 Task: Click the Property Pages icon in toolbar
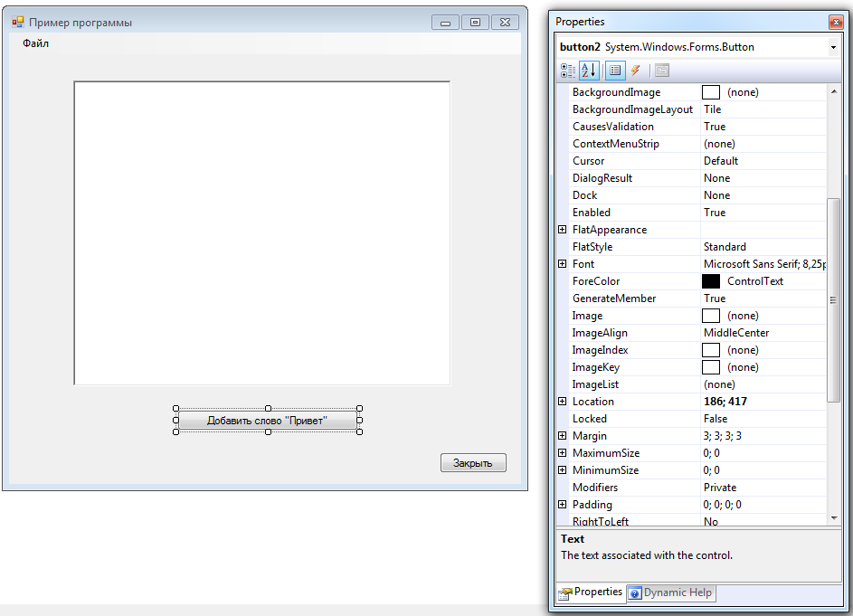point(662,71)
